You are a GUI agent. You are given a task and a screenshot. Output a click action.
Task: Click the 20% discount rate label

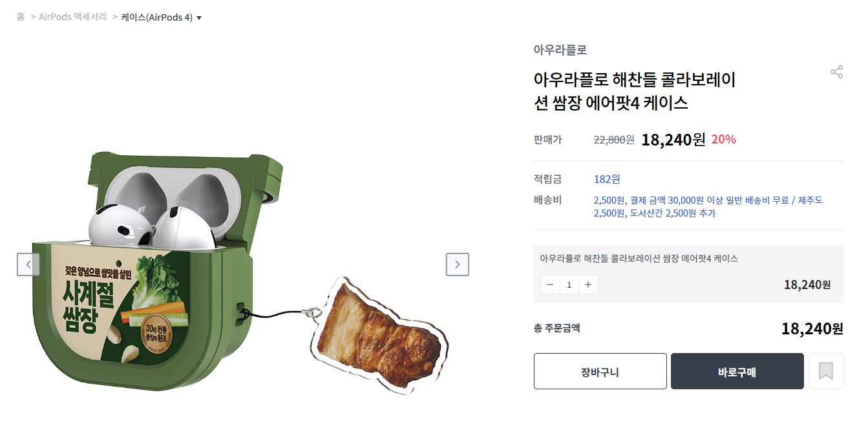(x=723, y=139)
